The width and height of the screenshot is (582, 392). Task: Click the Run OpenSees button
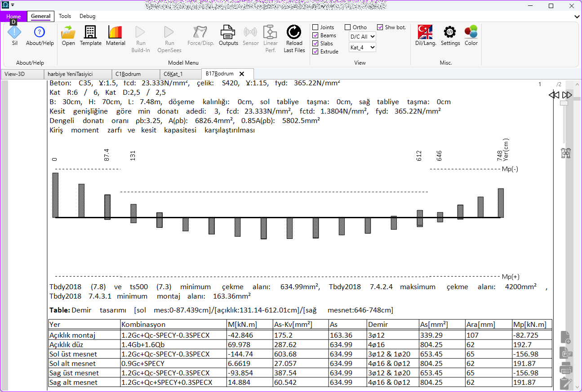(169, 39)
